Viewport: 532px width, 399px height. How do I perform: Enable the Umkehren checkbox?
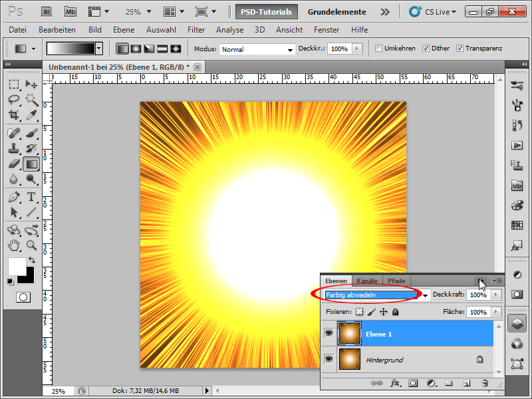pyautogui.click(x=378, y=48)
